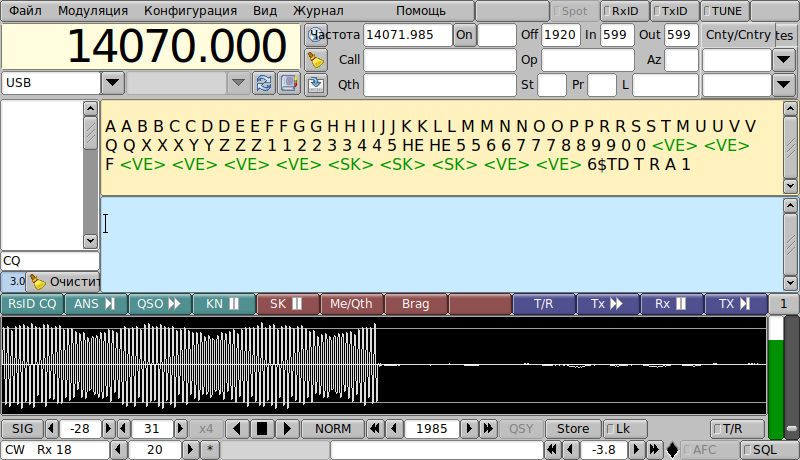
Task: Expand the dropdown beside the Az field
Action: (x=784, y=60)
